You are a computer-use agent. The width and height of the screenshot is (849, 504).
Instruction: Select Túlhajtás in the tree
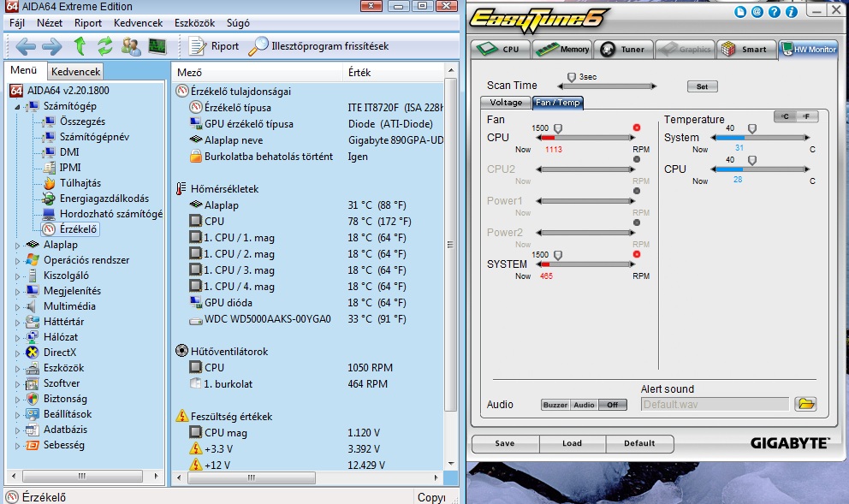click(80, 183)
